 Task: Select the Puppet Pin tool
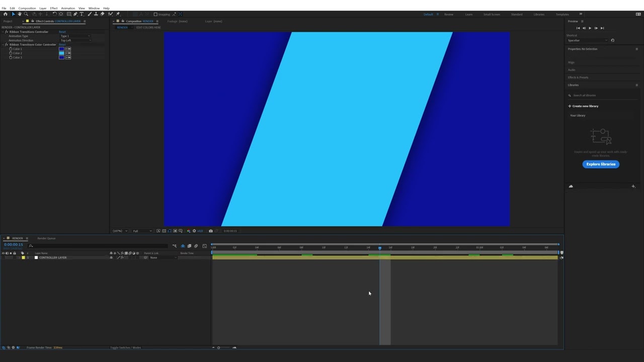tap(118, 14)
